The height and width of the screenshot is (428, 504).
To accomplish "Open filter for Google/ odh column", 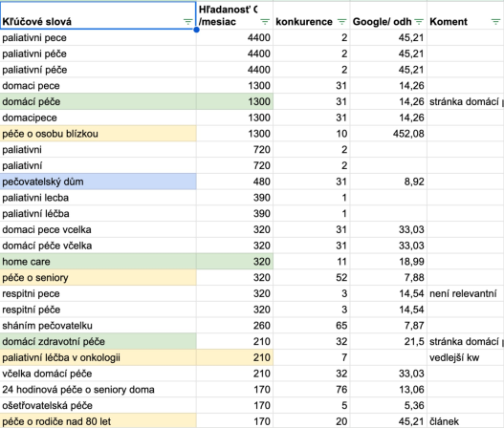I will coord(419,22).
